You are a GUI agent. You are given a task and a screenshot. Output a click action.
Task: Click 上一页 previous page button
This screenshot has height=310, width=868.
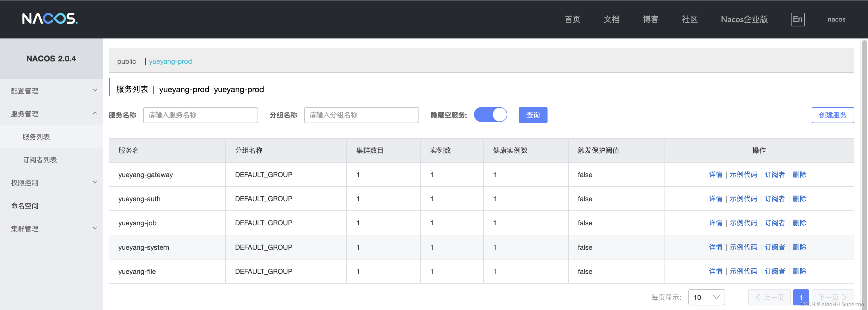pos(769,297)
